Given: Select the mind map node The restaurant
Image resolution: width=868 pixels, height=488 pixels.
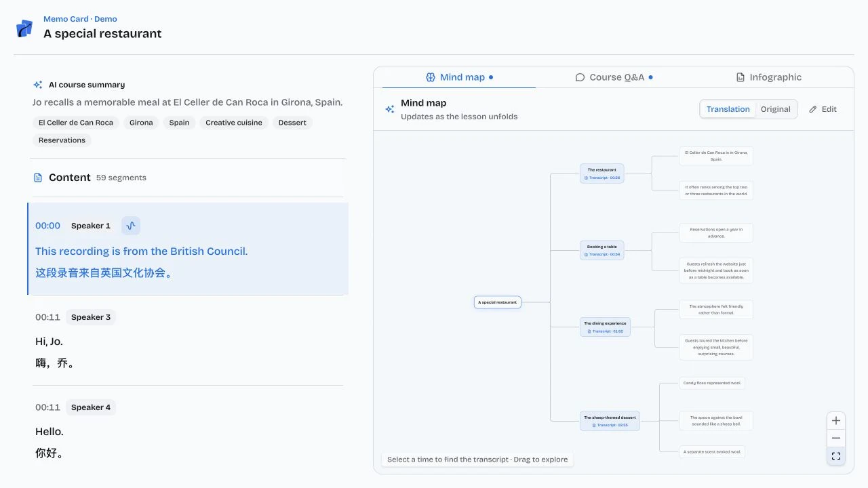Looking at the screenshot, I should 602,174.
